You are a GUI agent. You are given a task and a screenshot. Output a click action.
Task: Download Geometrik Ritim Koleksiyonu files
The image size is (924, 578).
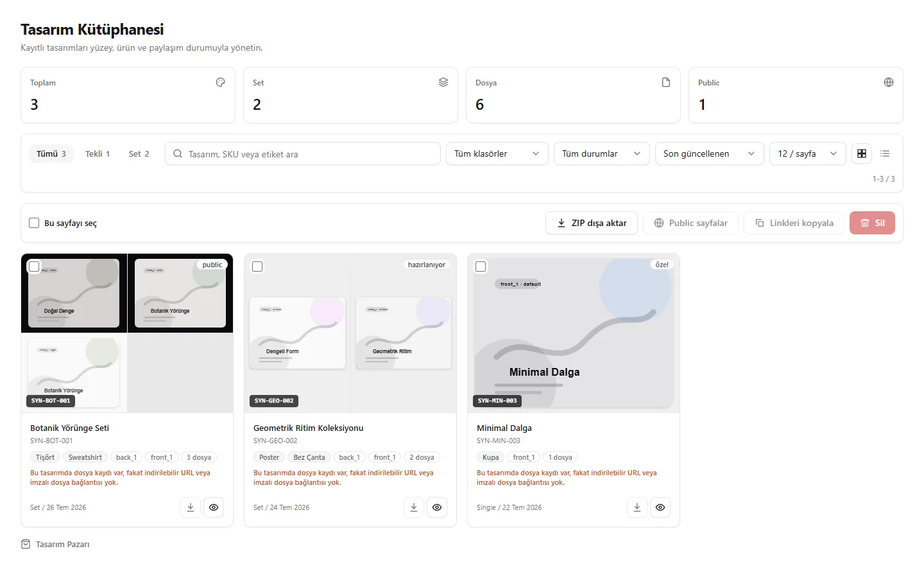coord(414,507)
